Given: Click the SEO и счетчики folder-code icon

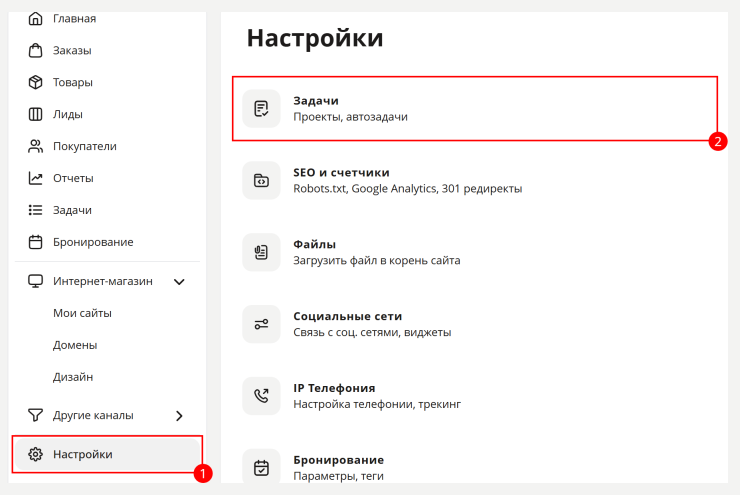Looking at the screenshot, I should tap(261, 180).
